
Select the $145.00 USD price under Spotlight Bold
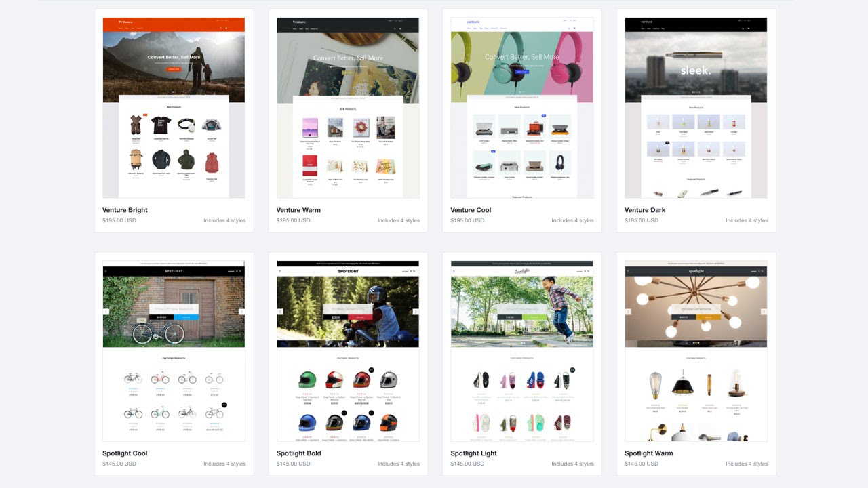[x=294, y=464]
